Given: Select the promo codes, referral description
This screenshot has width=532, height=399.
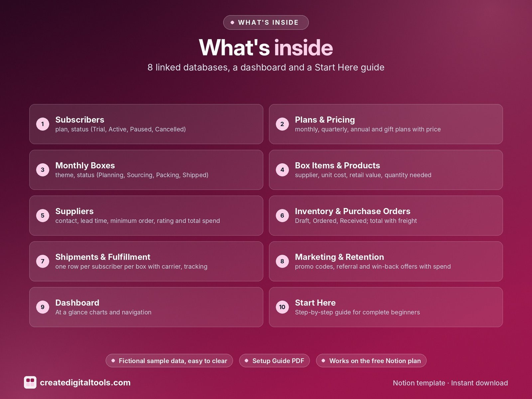Looking at the screenshot, I should (x=373, y=267).
